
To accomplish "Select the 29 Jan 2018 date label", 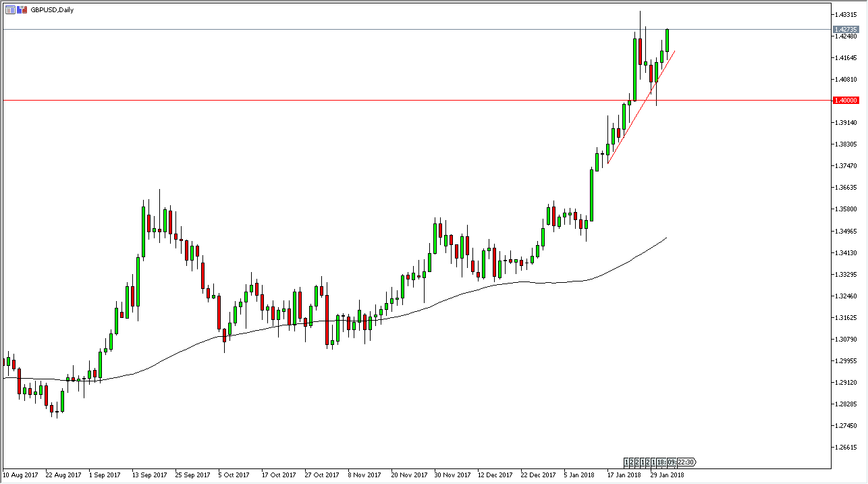I will pyautogui.click(x=668, y=475).
